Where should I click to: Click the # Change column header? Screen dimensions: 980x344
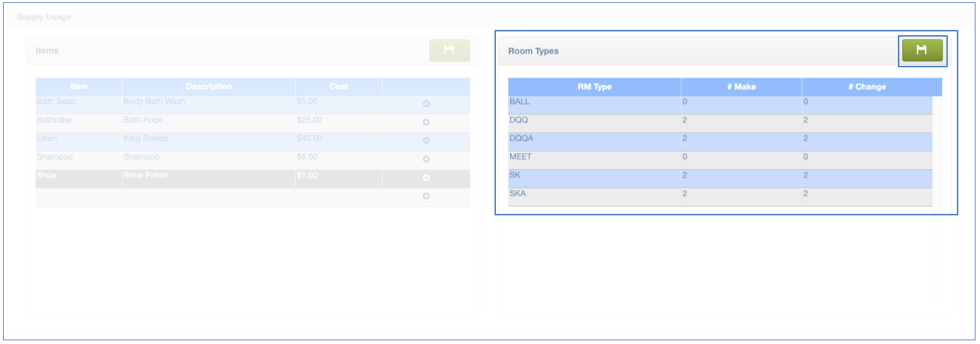(866, 87)
